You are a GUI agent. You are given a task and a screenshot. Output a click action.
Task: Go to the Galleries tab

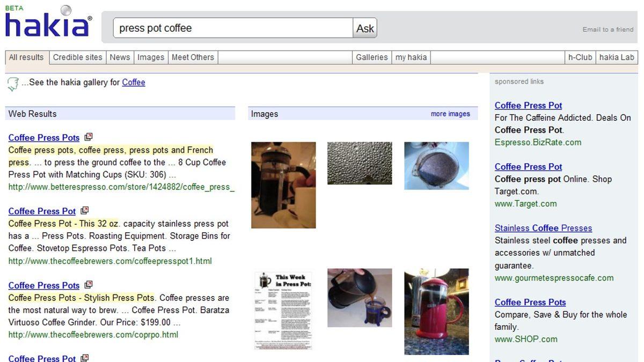(371, 57)
